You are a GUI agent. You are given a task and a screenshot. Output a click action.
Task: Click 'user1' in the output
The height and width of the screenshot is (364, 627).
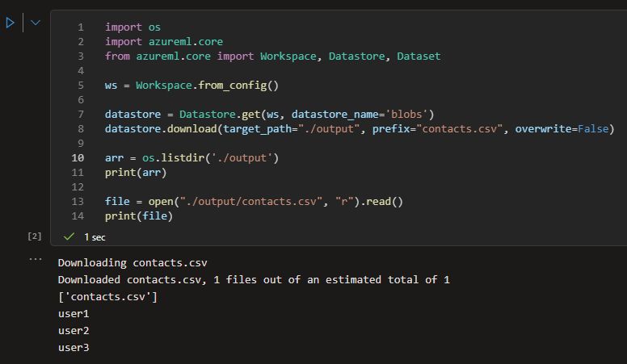74,314
